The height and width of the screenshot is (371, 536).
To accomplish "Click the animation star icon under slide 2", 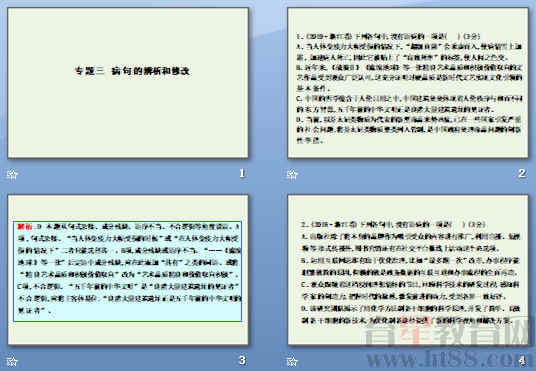I will click(292, 175).
